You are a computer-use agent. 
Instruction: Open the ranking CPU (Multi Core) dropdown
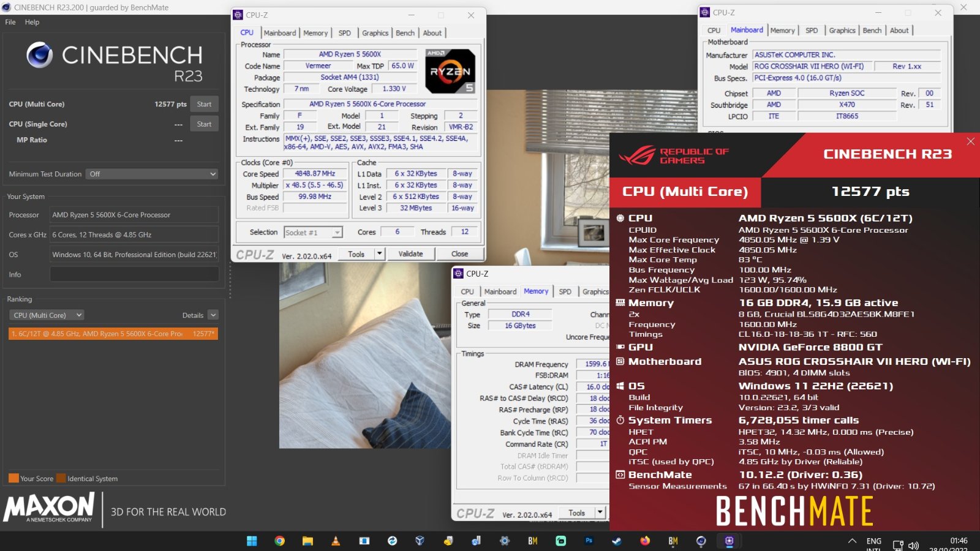point(47,315)
